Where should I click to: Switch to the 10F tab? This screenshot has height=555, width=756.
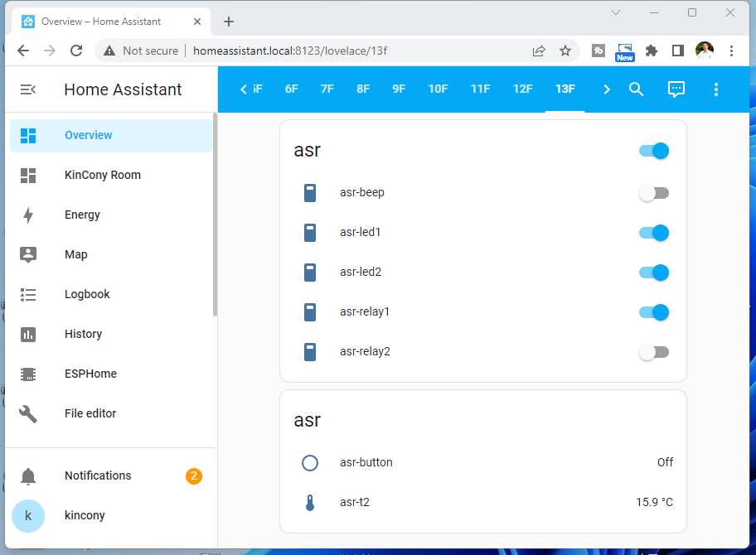click(438, 89)
